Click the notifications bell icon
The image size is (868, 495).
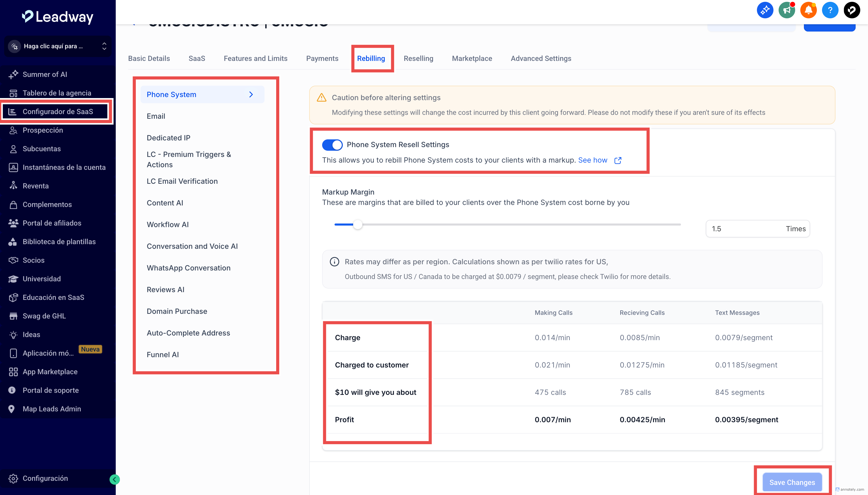808,10
